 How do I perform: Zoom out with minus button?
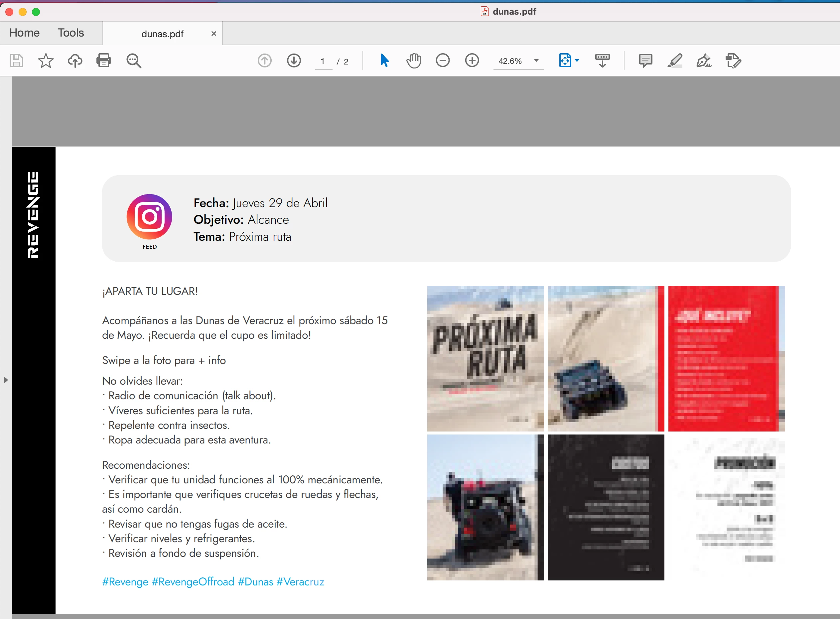pos(443,61)
